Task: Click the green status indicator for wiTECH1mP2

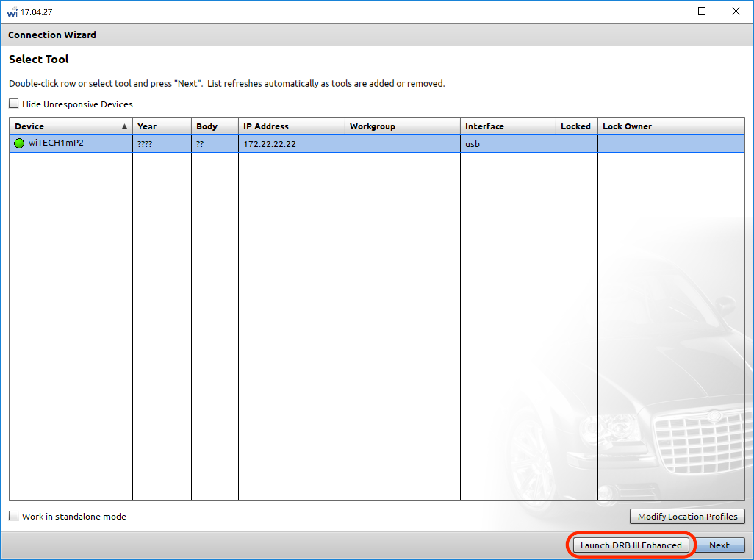Action: [x=19, y=143]
